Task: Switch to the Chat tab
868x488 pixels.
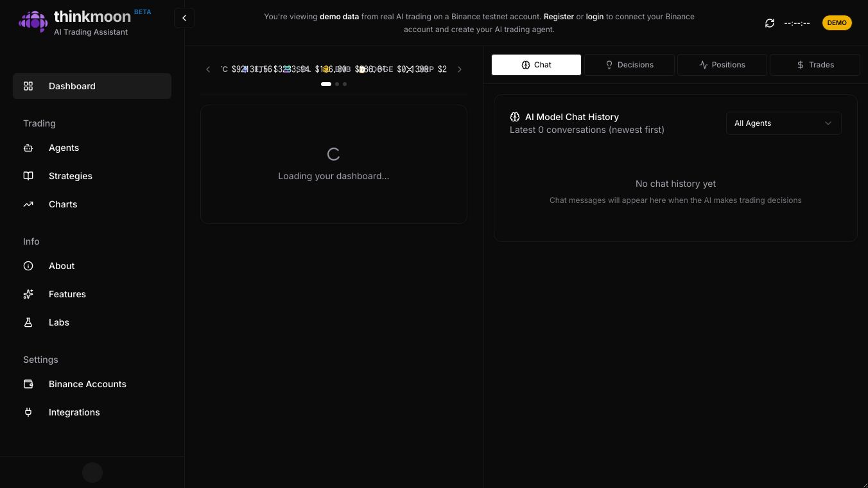Action: click(x=536, y=65)
